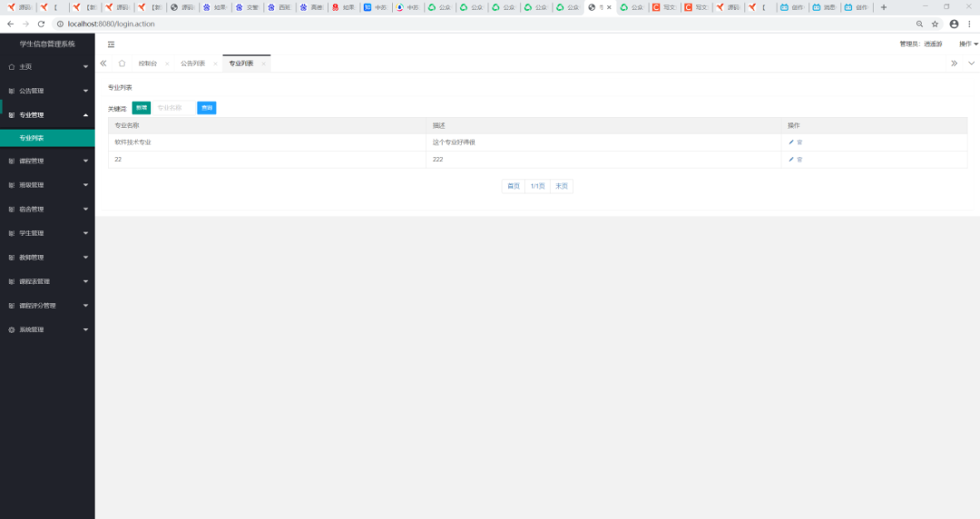Expand 课程评分管理 sidebar menu
Viewport: 980px width, 519px height.
pyautogui.click(x=47, y=306)
